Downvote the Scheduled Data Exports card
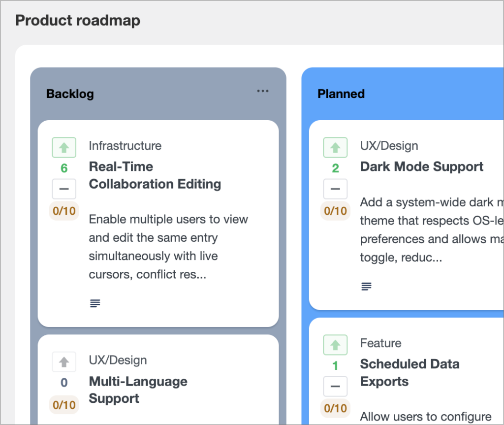This screenshot has height=425, width=504. pyautogui.click(x=335, y=386)
